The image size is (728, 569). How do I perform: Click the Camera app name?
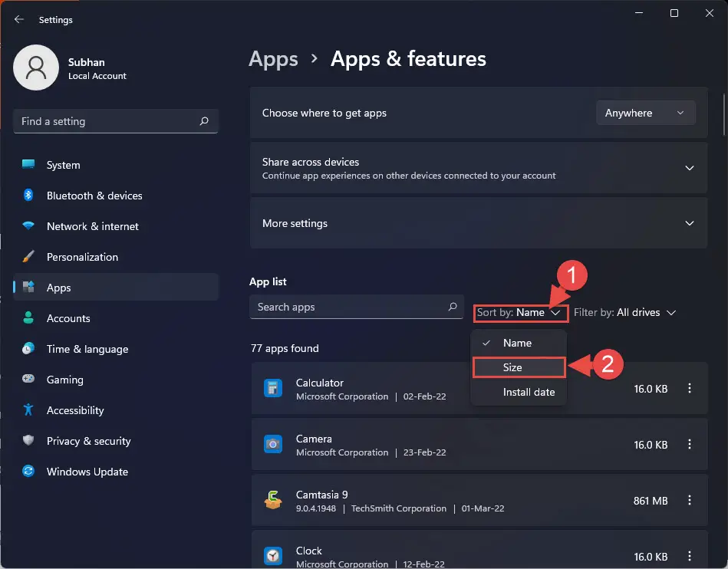314,439
